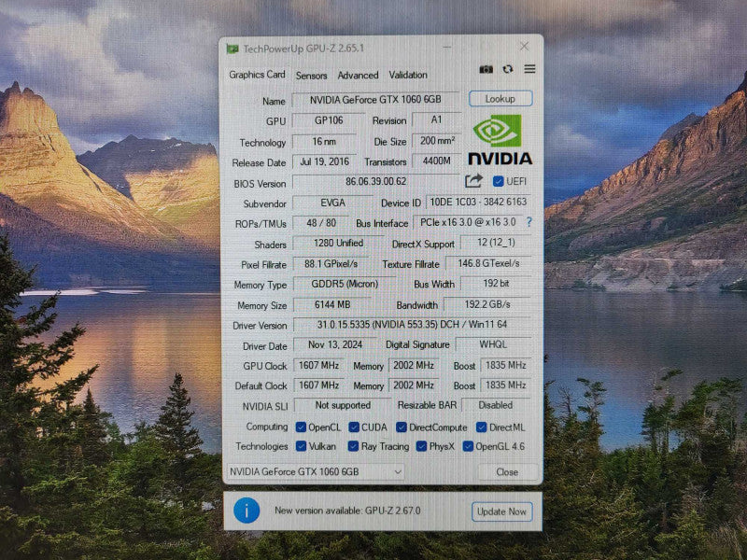Screen dimensions: 747x560
Task: Click the Close button at bottom
Action: click(507, 472)
